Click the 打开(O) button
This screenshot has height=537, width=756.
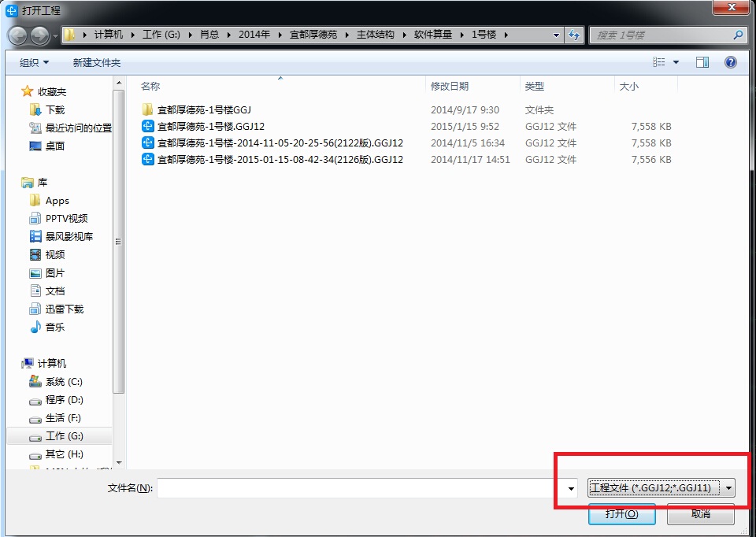click(x=621, y=513)
